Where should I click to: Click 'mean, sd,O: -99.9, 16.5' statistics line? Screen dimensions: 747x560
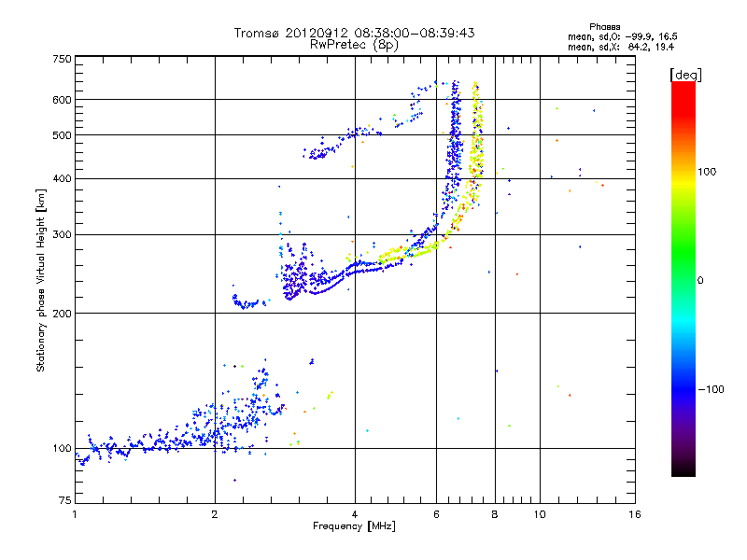point(622,36)
